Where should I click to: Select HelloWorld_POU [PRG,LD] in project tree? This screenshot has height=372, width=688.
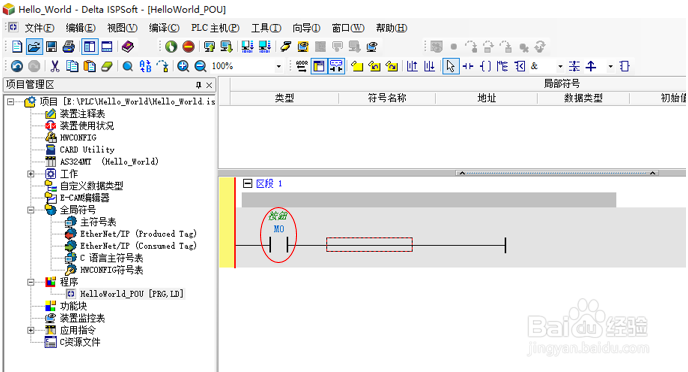click(132, 294)
